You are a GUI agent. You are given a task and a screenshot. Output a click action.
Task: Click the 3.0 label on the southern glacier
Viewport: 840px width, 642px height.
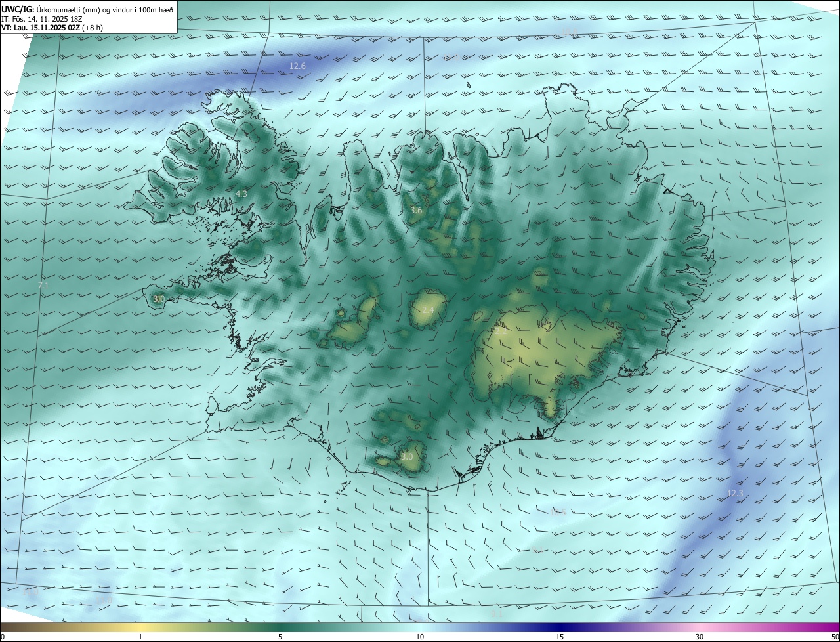coord(407,456)
